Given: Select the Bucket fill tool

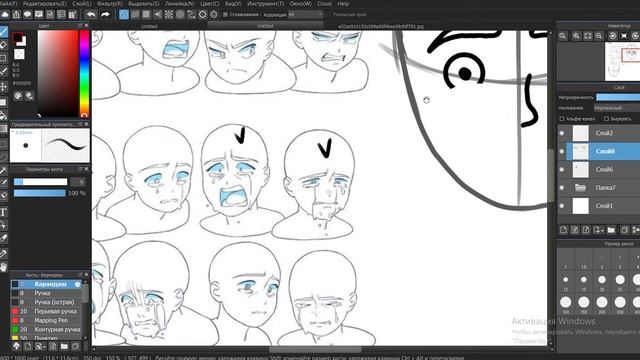Looking at the screenshot, I should [x=3, y=116].
